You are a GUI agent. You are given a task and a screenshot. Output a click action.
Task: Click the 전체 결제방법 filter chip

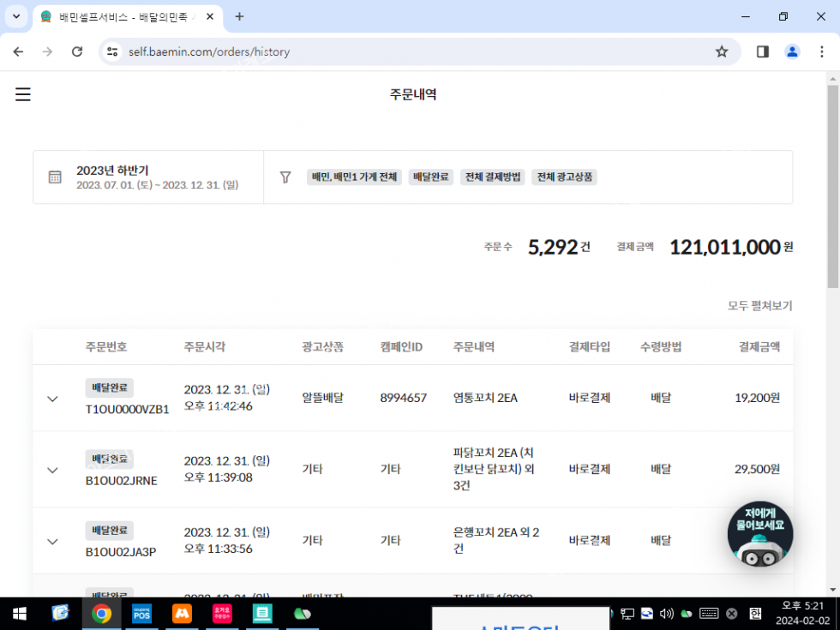pyautogui.click(x=492, y=177)
